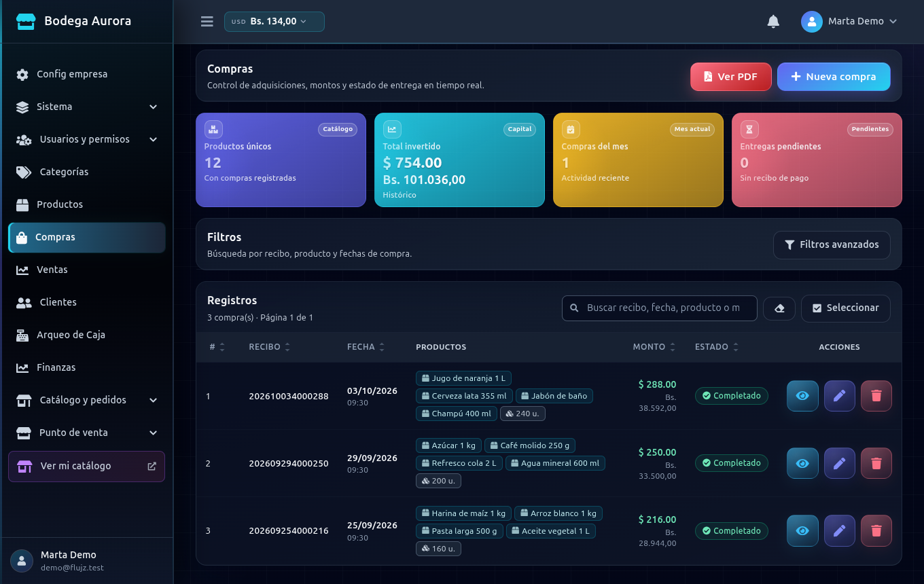Toggle the hamburger menu icon
The image size is (924, 584).
[x=207, y=22]
